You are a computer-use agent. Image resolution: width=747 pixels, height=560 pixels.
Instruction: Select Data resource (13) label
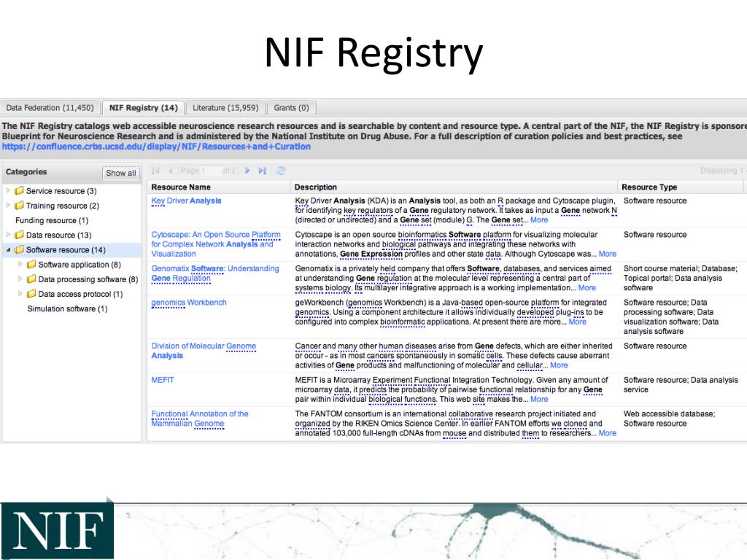[58, 236]
